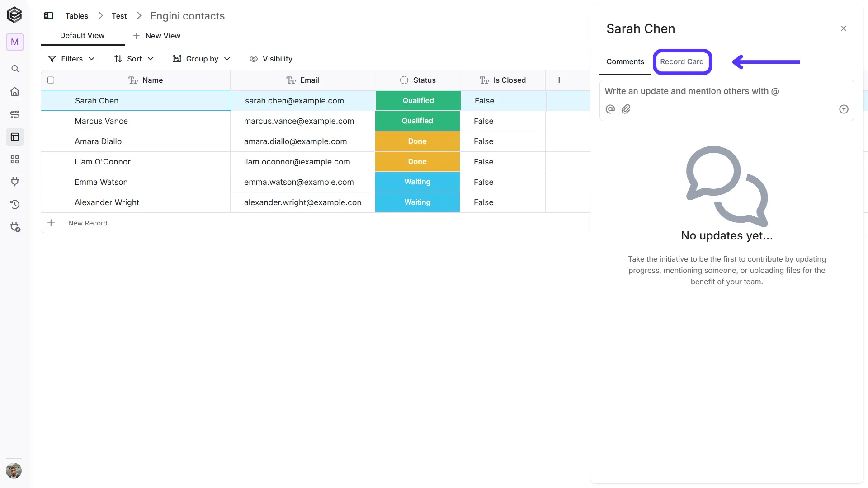Click the Engini logo icon

pos(14,15)
